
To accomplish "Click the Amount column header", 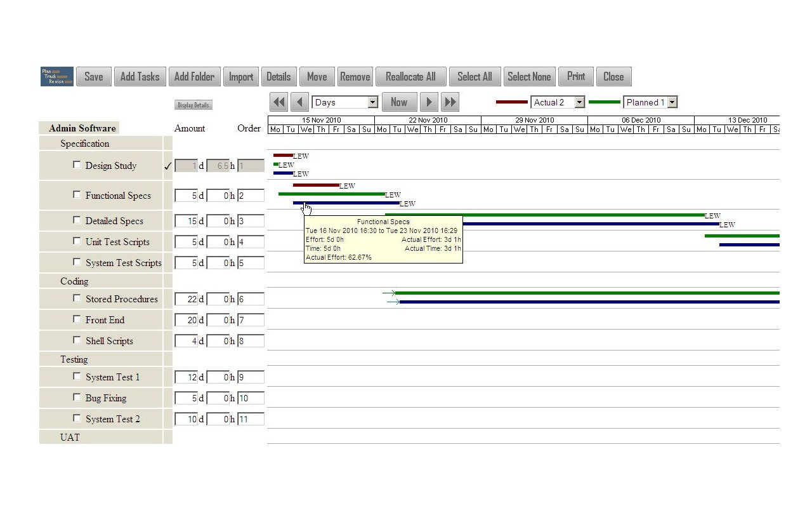I will 190,128.
